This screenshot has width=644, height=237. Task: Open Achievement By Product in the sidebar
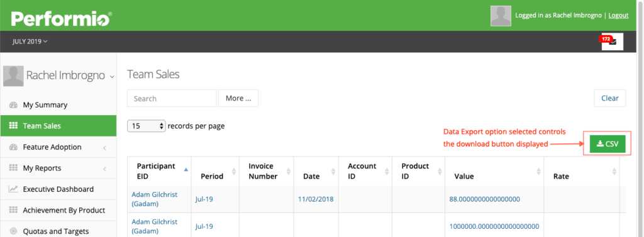[x=58, y=210]
